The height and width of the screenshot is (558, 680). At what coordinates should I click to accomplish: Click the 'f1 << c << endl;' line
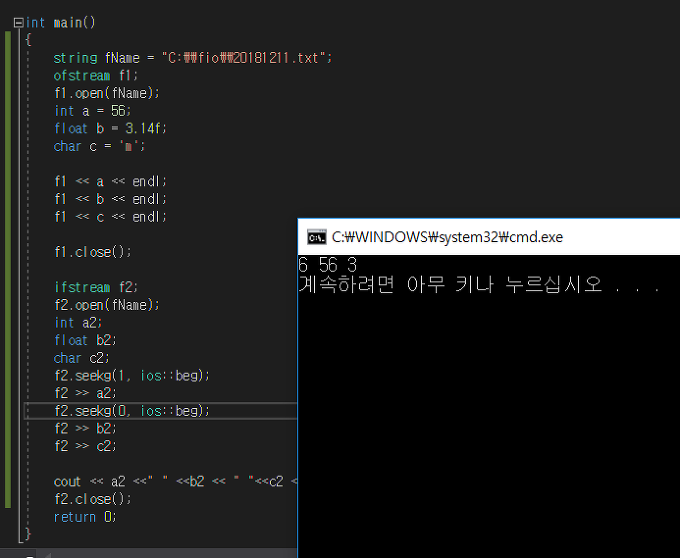coord(111,217)
